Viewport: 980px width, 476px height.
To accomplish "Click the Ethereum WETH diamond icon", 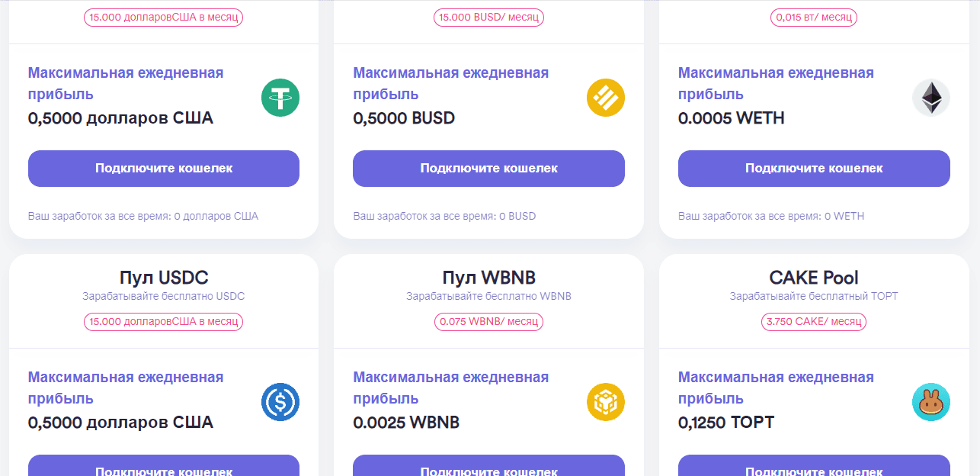I will pos(930,98).
